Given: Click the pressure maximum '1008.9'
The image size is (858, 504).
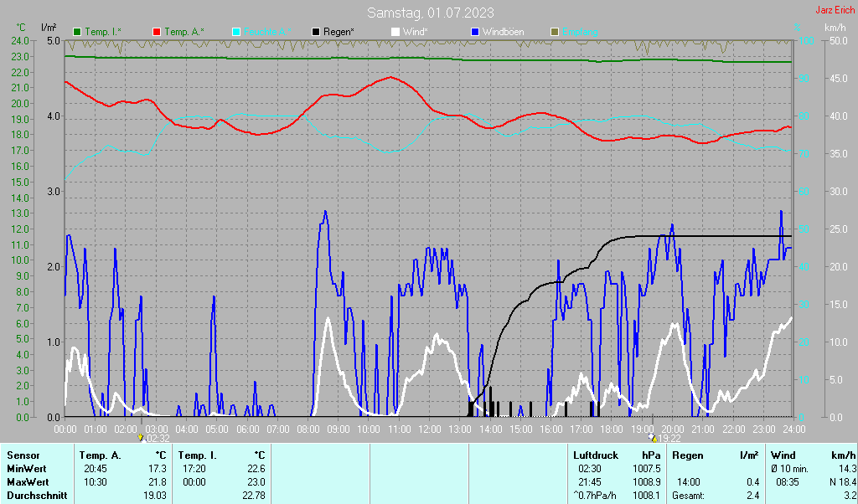Looking at the screenshot, I should (x=647, y=483).
